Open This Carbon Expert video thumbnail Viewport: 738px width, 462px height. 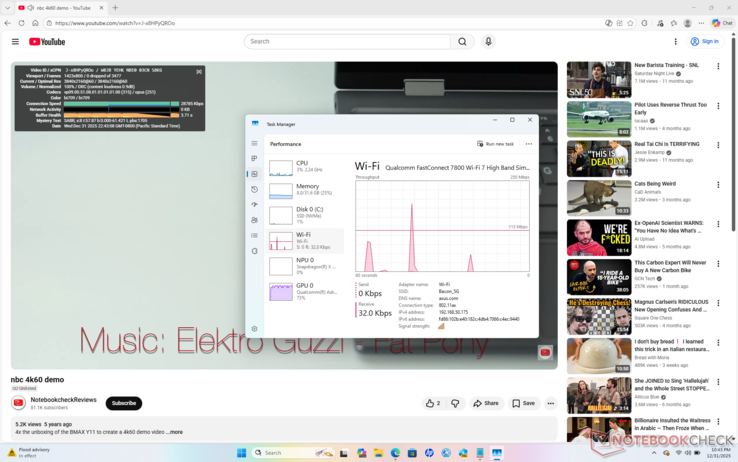pyautogui.click(x=599, y=277)
